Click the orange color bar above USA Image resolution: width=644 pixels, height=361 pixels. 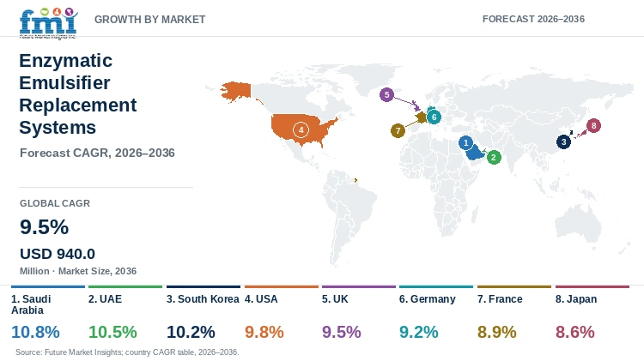point(282,286)
